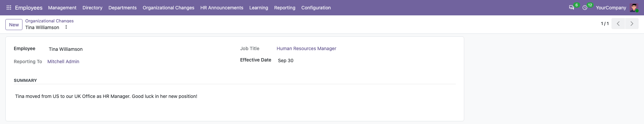Open the record actions three-dot menu
Image resolution: width=644 pixels, height=124 pixels.
click(66, 27)
